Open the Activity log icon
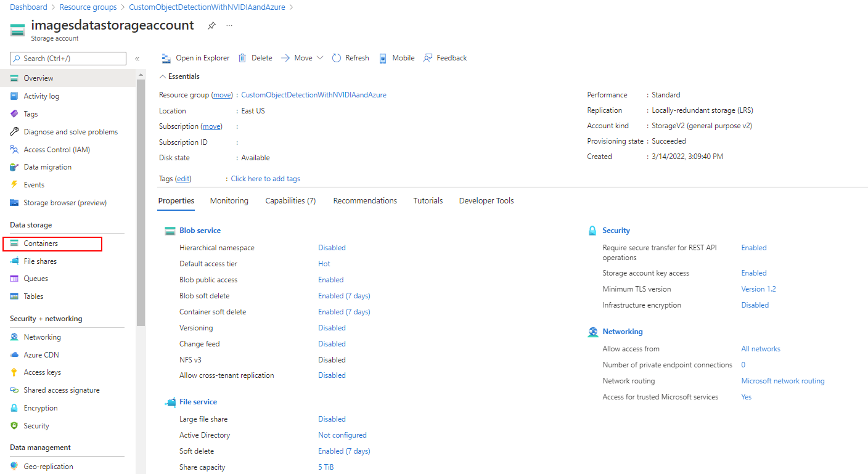 click(x=14, y=96)
